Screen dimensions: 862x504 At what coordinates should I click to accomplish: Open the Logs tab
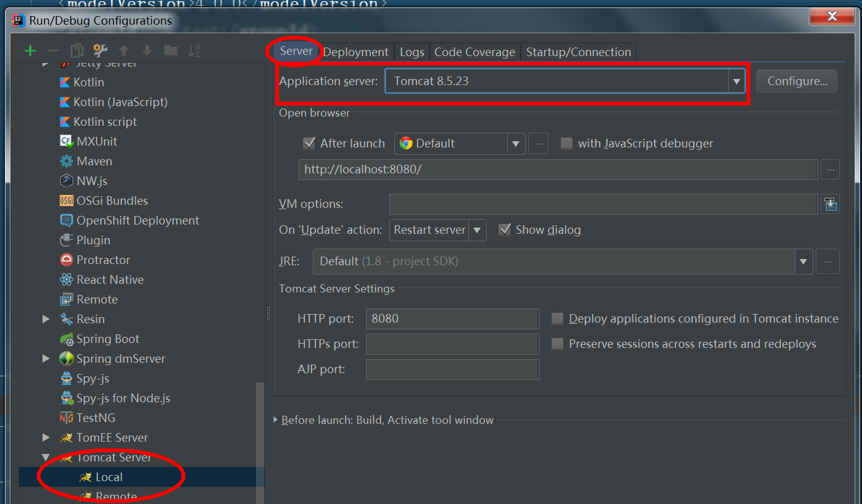[412, 52]
